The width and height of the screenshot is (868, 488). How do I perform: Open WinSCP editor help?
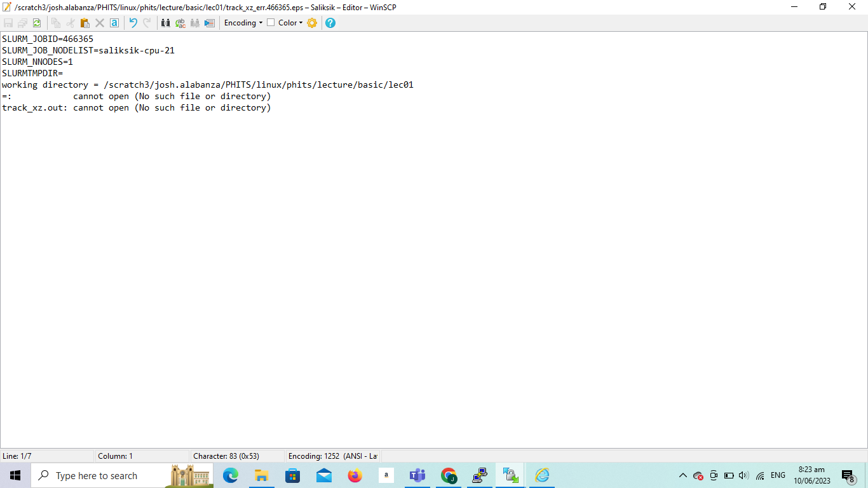coord(329,22)
